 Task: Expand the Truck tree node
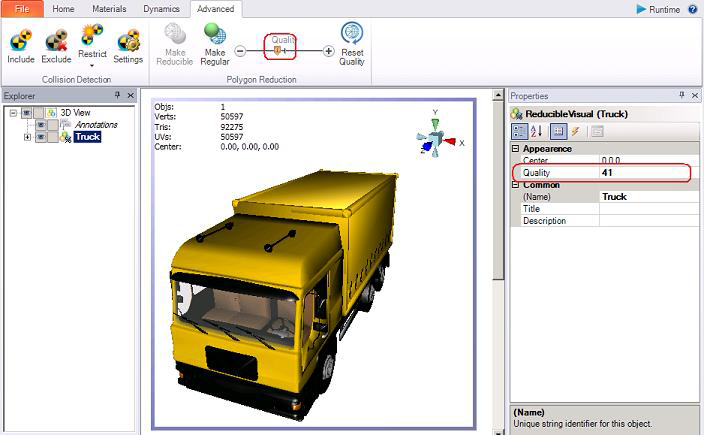point(27,137)
